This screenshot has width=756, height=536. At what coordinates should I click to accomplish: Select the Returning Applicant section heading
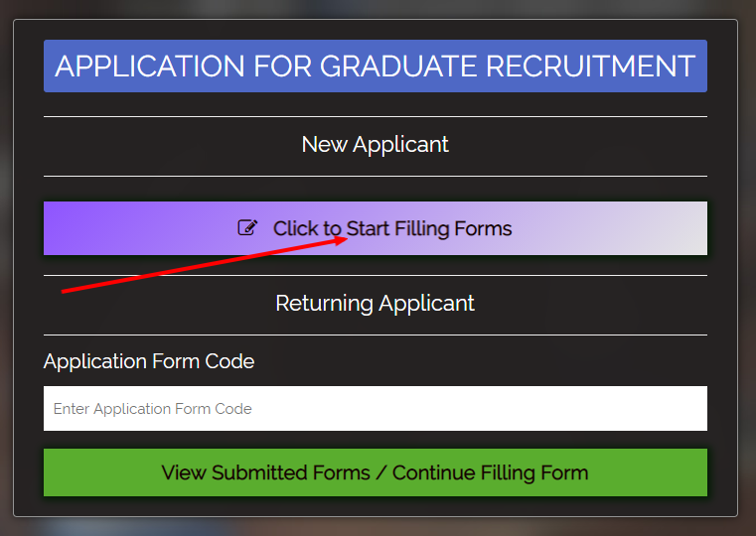[376, 304]
